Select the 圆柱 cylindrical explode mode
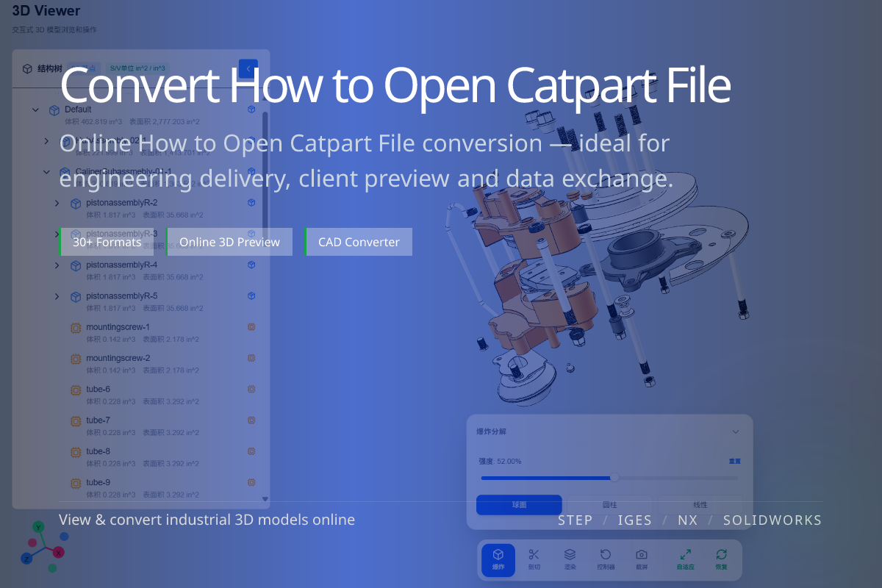 click(609, 505)
